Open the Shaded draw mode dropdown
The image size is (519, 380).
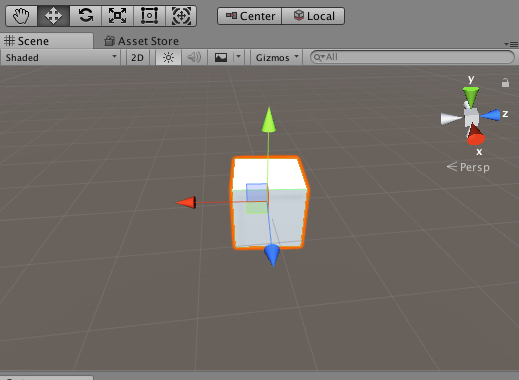point(60,57)
